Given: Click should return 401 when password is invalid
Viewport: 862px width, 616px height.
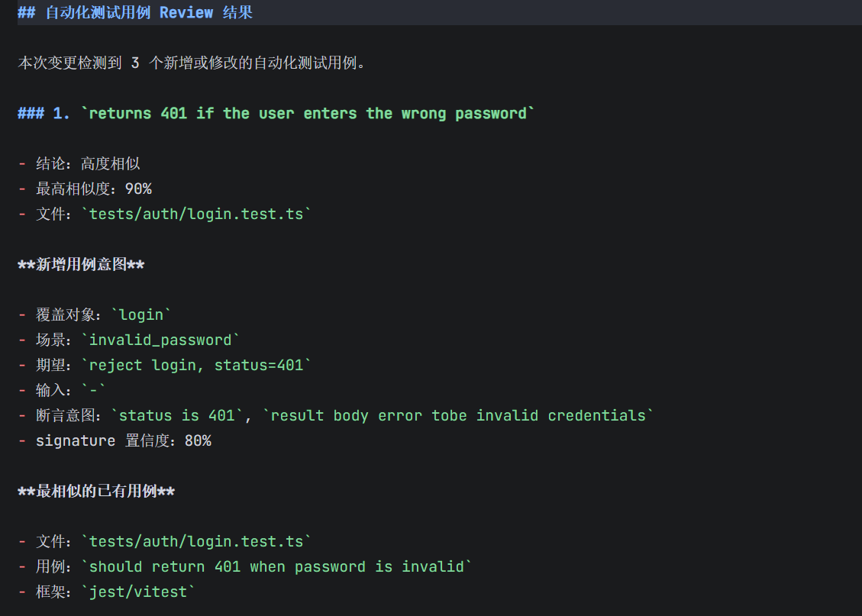Looking at the screenshot, I should pyautogui.click(x=276, y=566).
